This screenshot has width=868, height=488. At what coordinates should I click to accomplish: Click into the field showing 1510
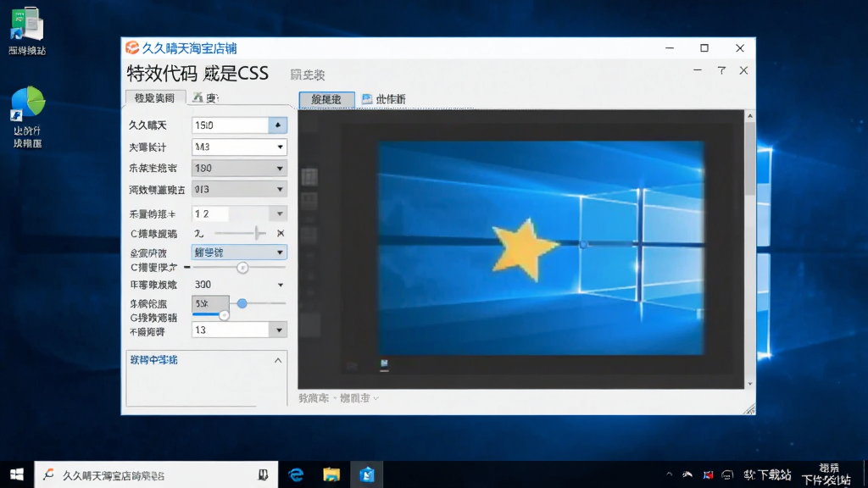[x=231, y=125]
